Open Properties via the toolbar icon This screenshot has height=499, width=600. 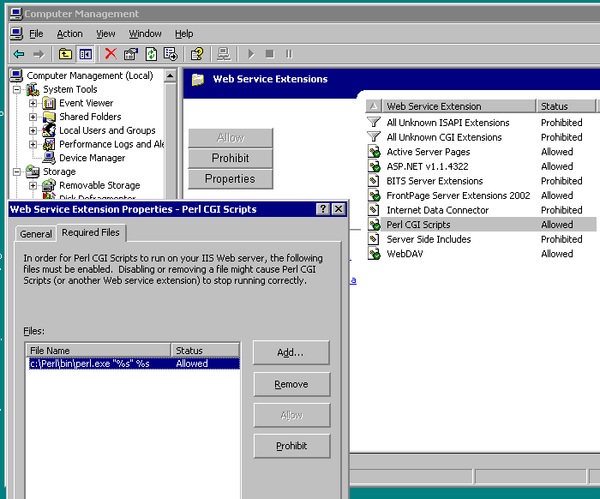[130, 54]
